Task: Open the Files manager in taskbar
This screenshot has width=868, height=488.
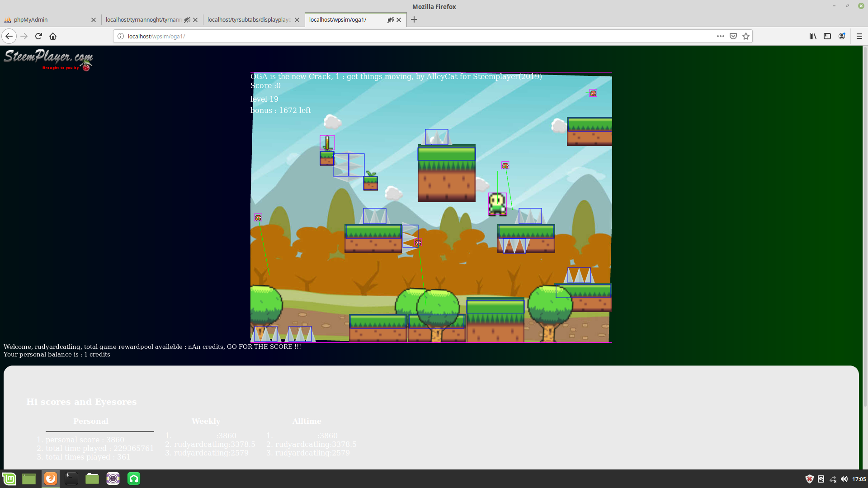Action: click(x=92, y=479)
